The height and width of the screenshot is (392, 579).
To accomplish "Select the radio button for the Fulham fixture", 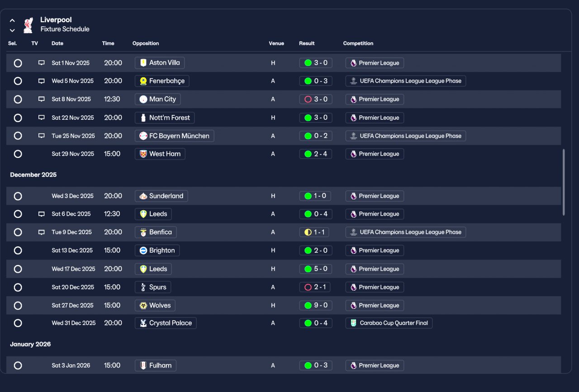I will 18,365.
